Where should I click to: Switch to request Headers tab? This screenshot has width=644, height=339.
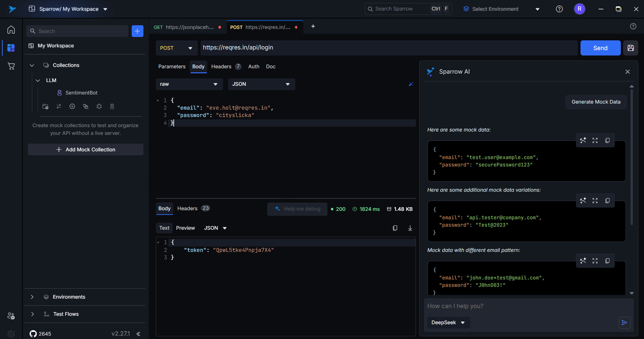point(226,67)
